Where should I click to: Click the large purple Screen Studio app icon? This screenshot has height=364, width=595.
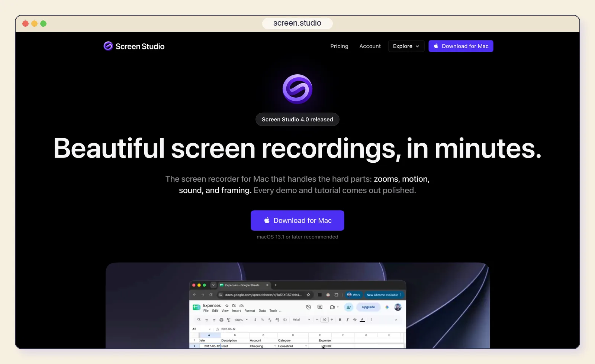click(x=297, y=89)
